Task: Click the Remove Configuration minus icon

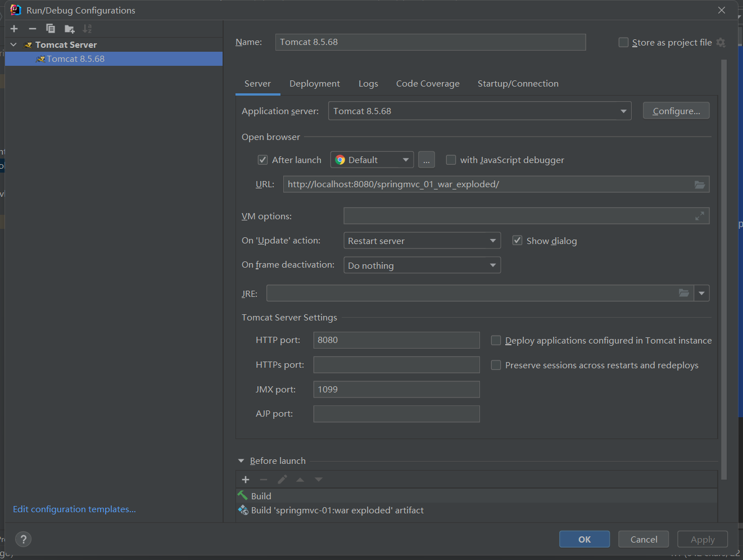Action: pyautogui.click(x=33, y=29)
